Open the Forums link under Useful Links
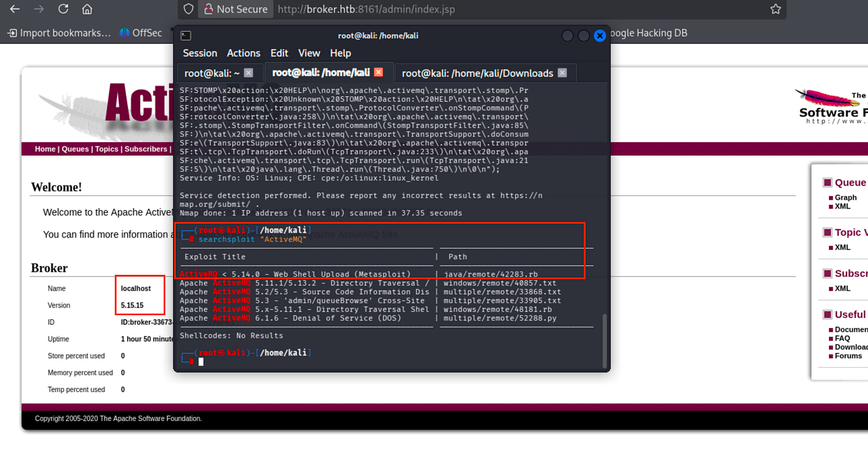This screenshot has width=868, height=454. tap(848, 355)
